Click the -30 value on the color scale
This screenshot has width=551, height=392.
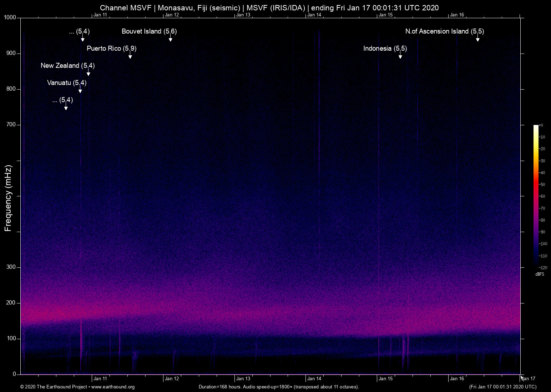542,161
